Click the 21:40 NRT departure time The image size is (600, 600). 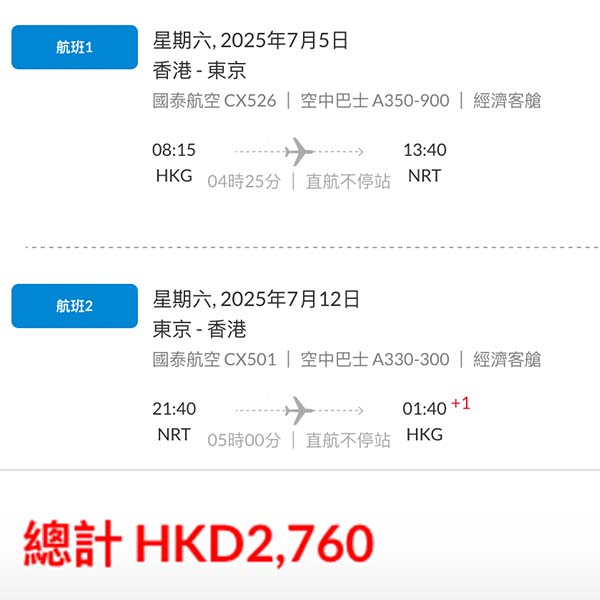point(174,421)
